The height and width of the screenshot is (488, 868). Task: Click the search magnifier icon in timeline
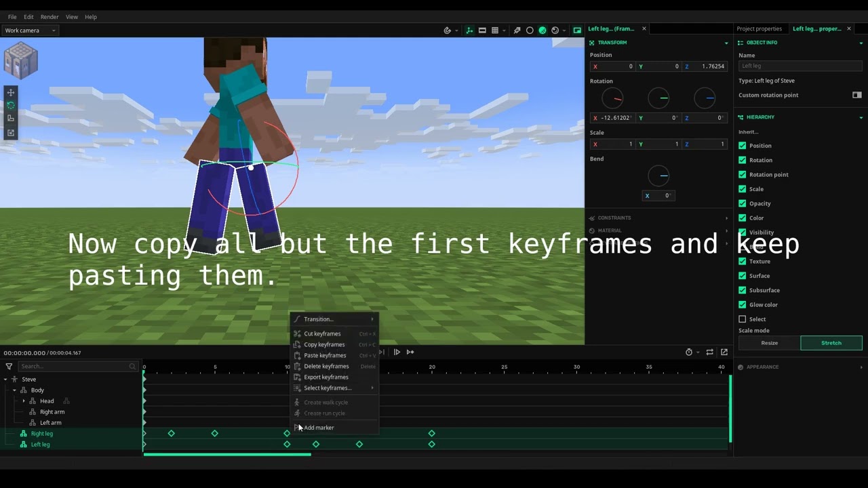(x=133, y=366)
